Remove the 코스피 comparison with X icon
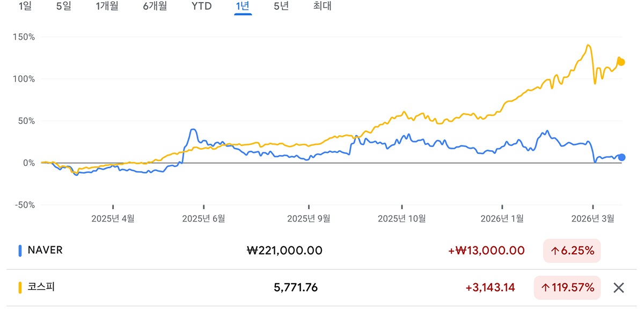Viewport: 644px width, 309px height. tap(618, 288)
